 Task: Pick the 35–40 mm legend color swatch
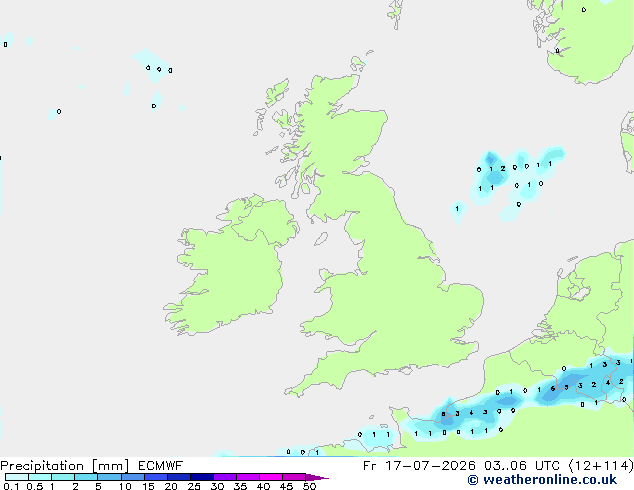coord(248,477)
